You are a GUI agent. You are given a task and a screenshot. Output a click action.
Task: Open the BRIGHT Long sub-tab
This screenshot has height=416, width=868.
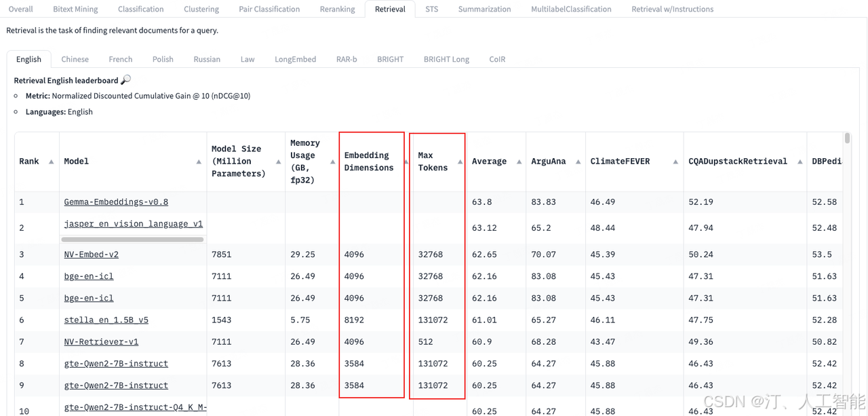[446, 59]
